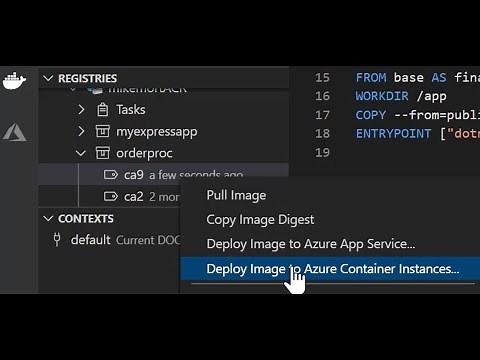Open the Docker view in the activity bar
Image resolution: width=480 pixels, height=360 pixels.
click(14, 81)
